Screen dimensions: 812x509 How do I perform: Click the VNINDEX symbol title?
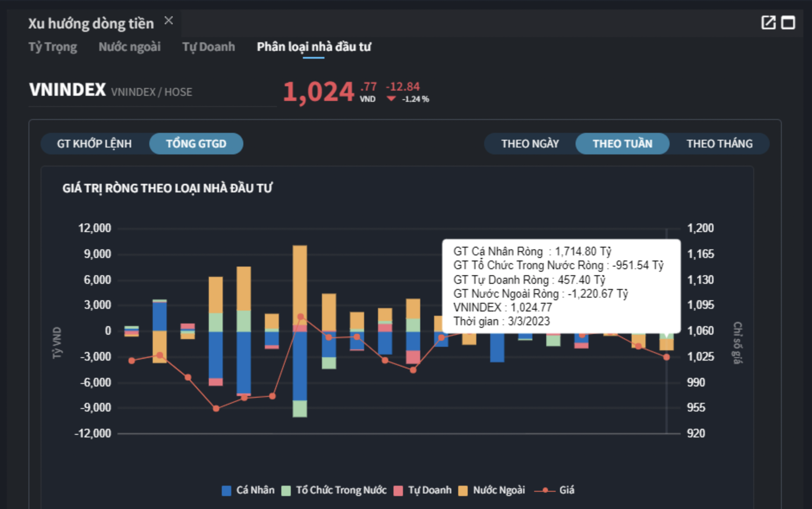pyautogui.click(x=67, y=90)
